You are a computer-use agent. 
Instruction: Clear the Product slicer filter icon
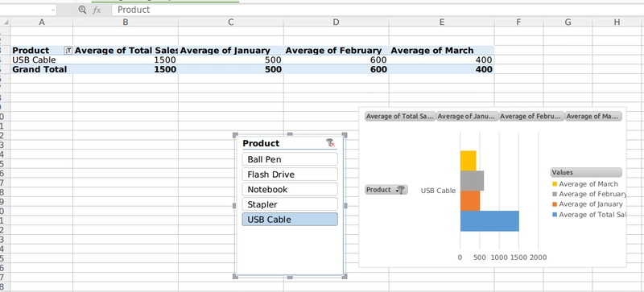click(331, 142)
